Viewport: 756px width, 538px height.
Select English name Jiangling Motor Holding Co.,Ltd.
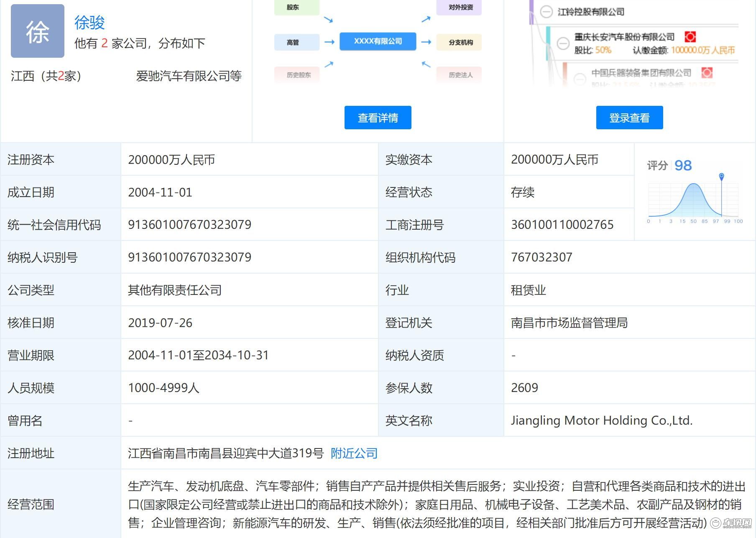coord(602,420)
